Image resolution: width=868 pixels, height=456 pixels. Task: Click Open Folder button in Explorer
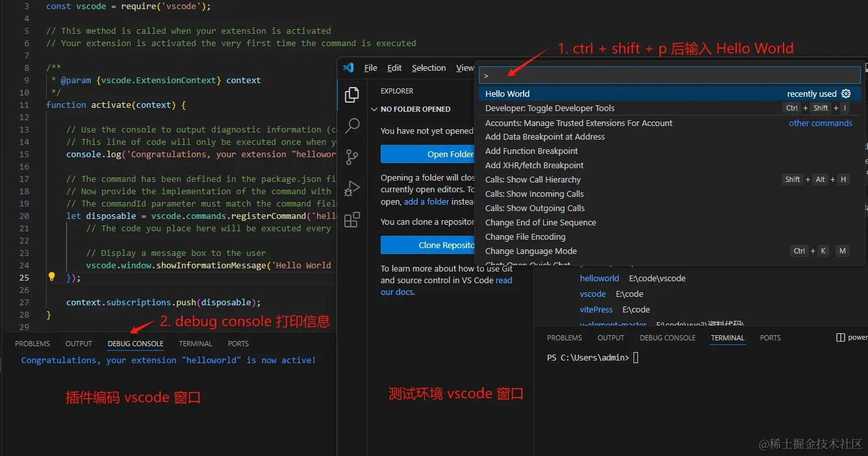click(x=428, y=154)
